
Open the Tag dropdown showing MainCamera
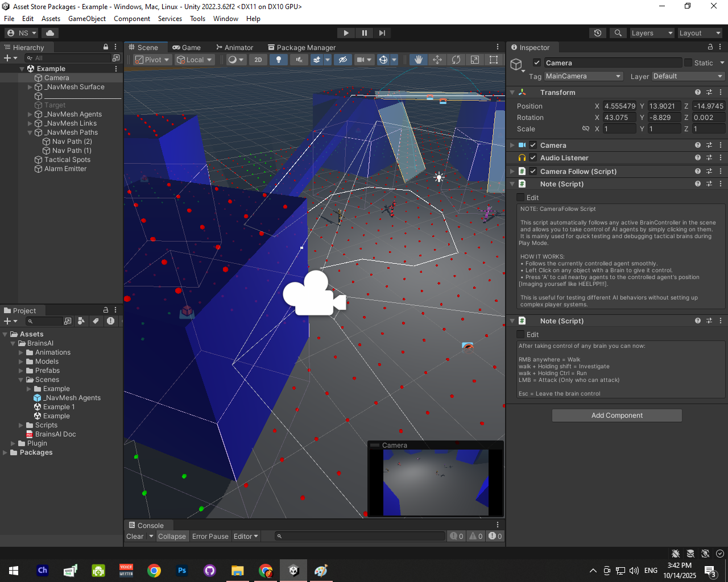[x=583, y=76]
